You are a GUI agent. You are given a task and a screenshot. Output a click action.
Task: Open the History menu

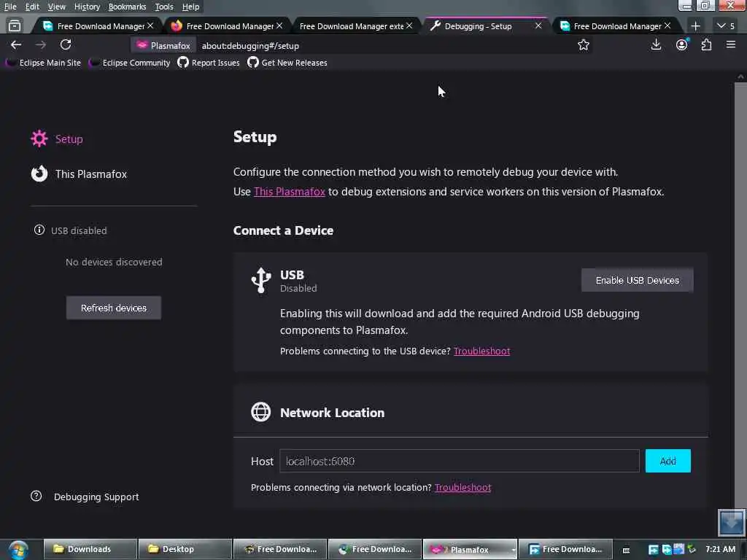[x=87, y=7]
